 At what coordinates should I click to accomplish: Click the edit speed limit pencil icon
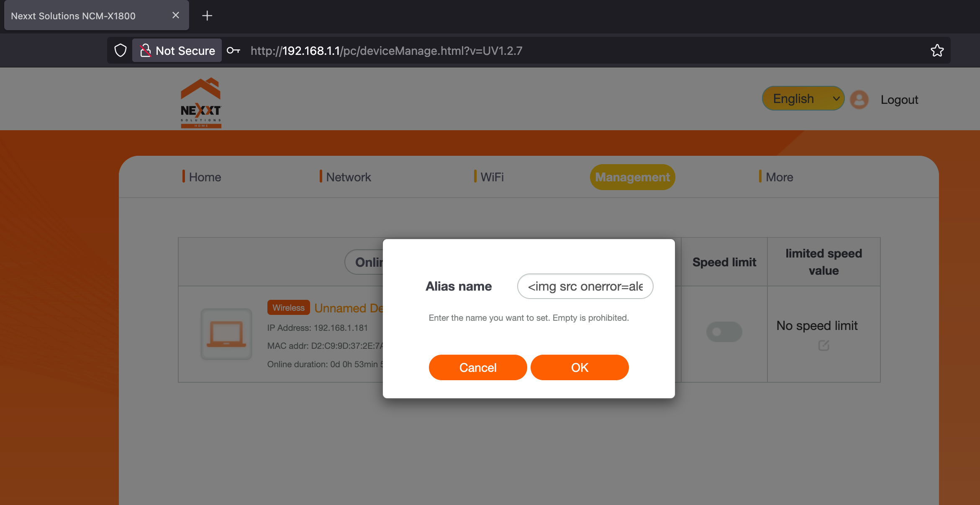[x=824, y=345]
